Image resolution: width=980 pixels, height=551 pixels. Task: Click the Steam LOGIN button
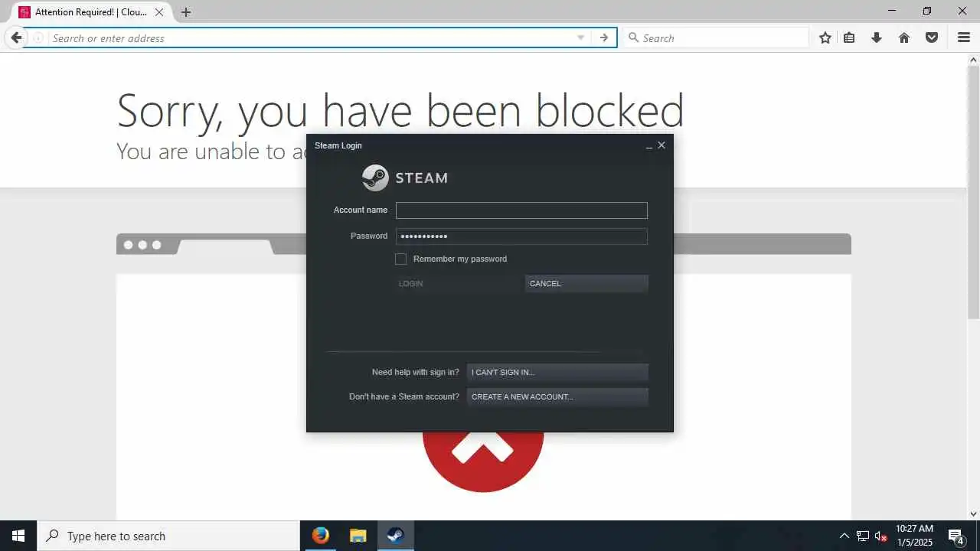point(459,283)
